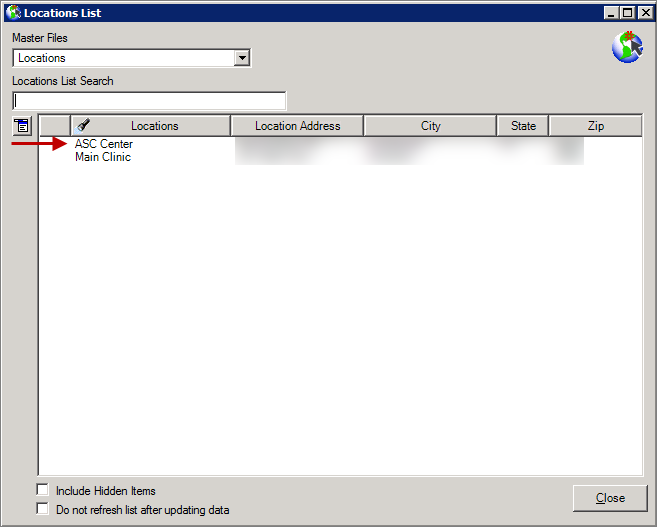This screenshot has width=657, height=527.
Task: Click the blank first column header
Action: 55,126
